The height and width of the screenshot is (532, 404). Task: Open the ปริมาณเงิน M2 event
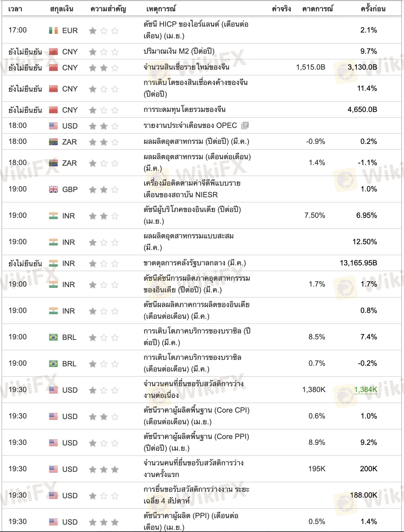tap(179, 51)
